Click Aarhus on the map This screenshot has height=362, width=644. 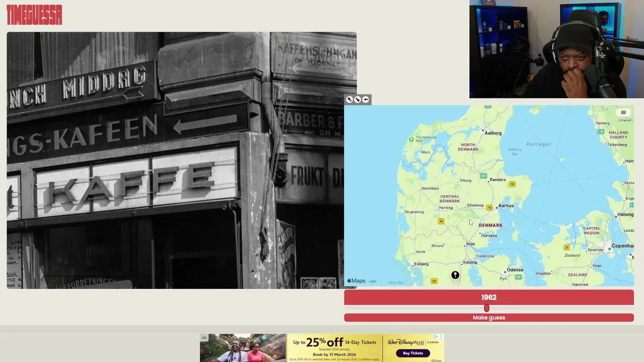click(x=506, y=206)
